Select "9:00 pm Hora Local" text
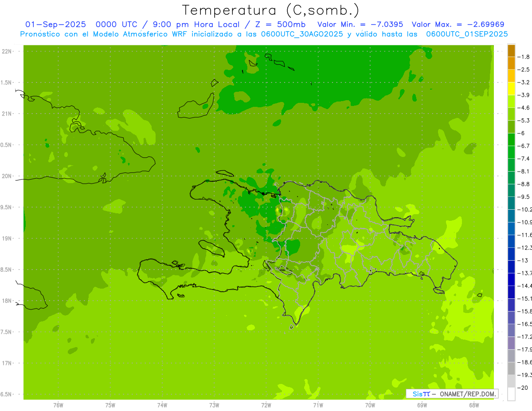This screenshot has height=411, width=532. (196, 24)
